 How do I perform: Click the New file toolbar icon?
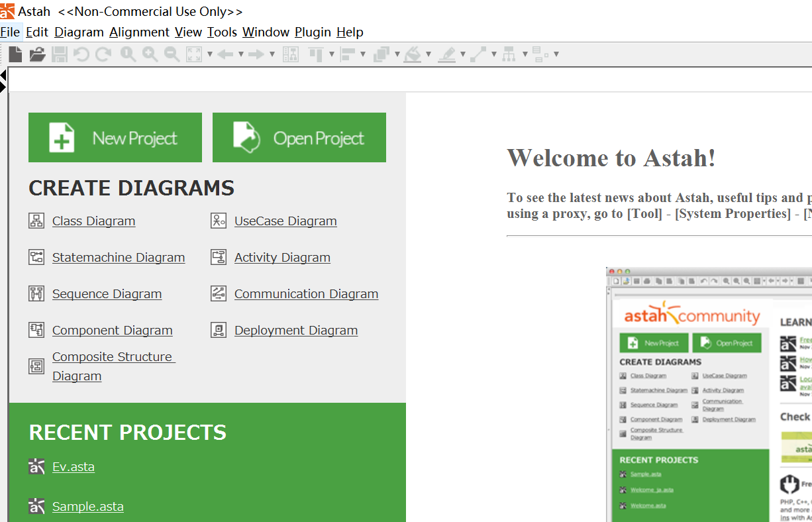pos(15,54)
